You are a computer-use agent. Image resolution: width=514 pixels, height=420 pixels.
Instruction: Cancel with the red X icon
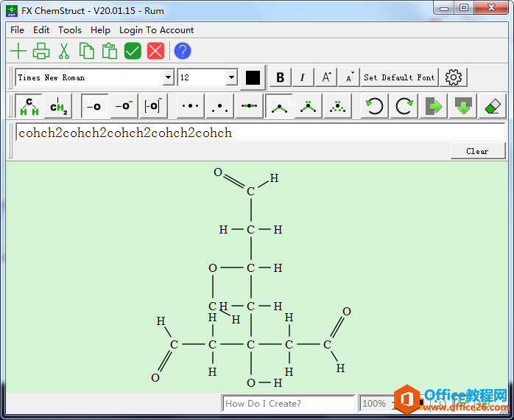(155, 51)
